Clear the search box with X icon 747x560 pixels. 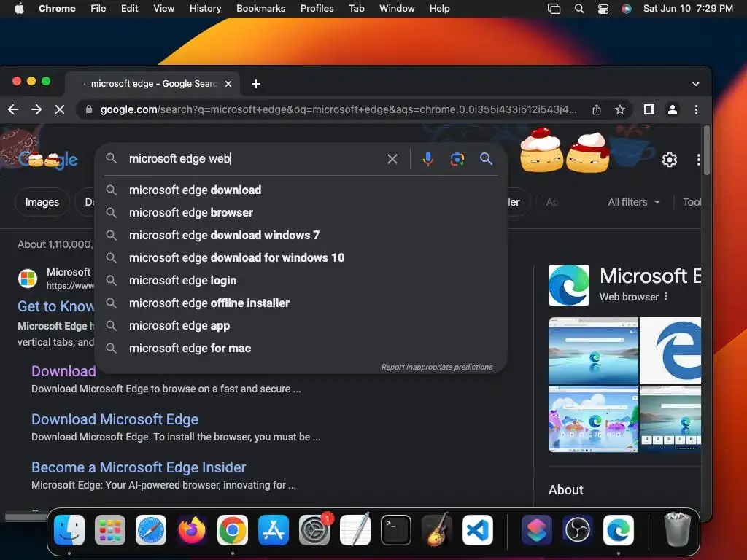[x=392, y=158]
